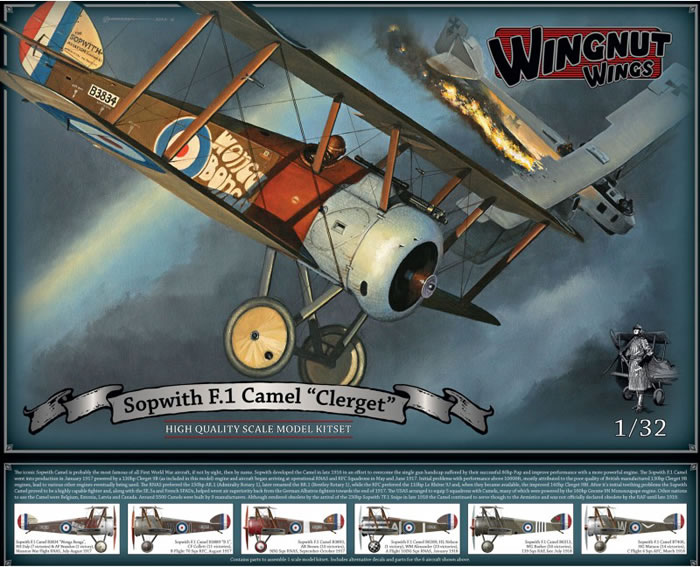Open the second Camel profile, CF Collett
700x567 pixels.
click(180, 529)
